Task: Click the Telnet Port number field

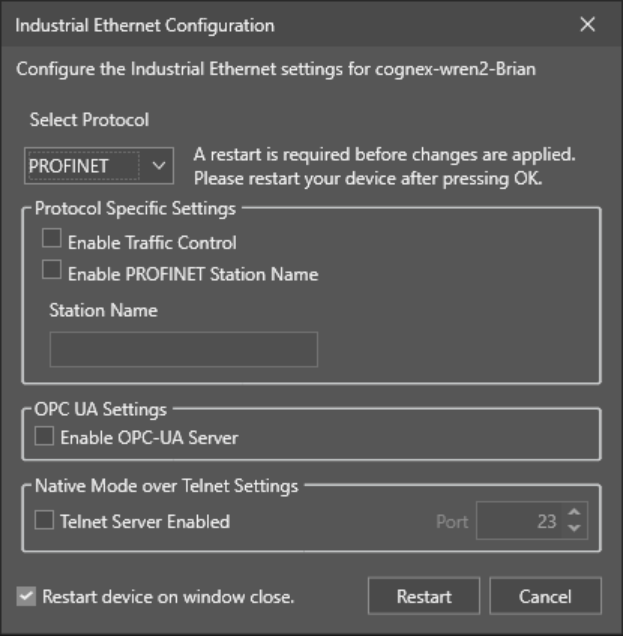Action: pyautogui.click(x=518, y=521)
